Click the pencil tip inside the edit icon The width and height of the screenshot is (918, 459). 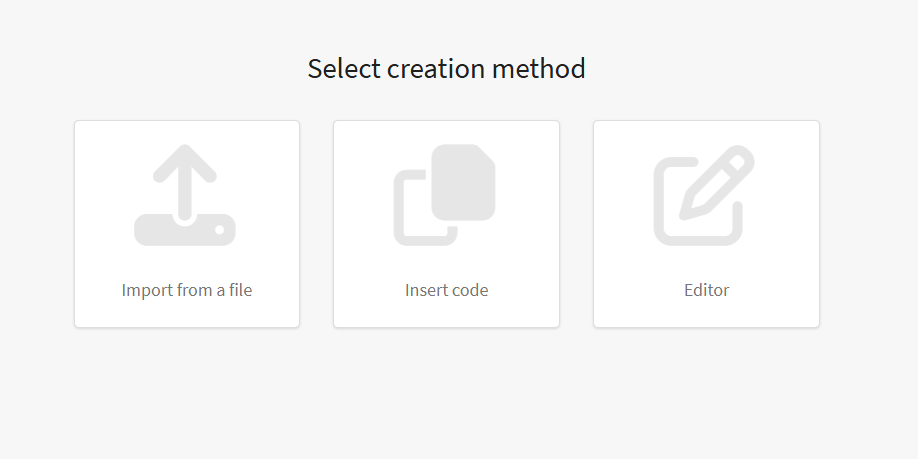coord(691,209)
